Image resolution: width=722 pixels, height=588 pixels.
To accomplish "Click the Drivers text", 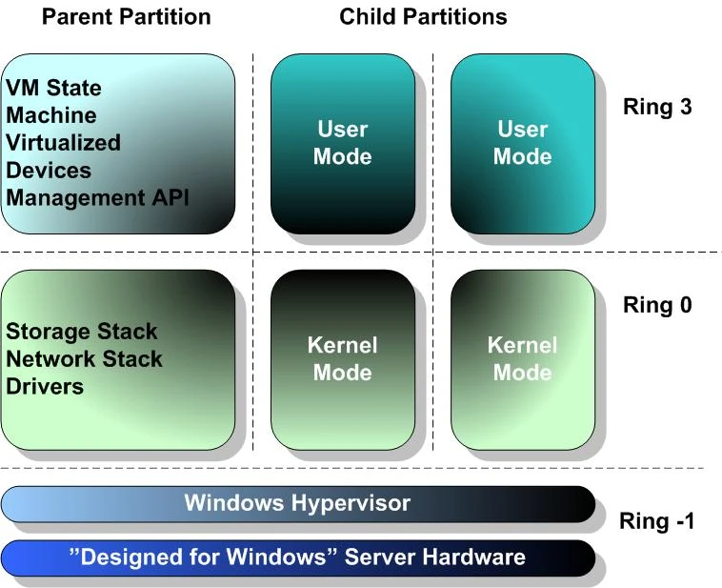I will point(45,387).
